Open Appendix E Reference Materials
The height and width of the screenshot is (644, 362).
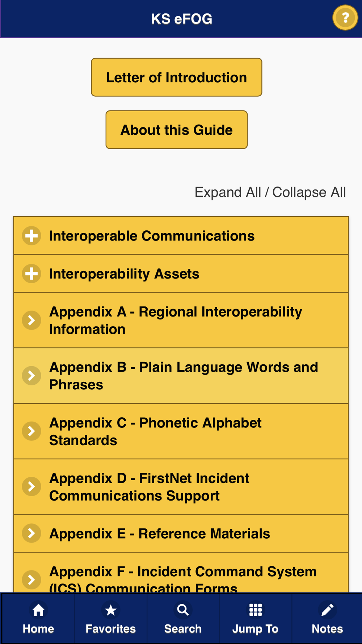(x=181, y=533)
